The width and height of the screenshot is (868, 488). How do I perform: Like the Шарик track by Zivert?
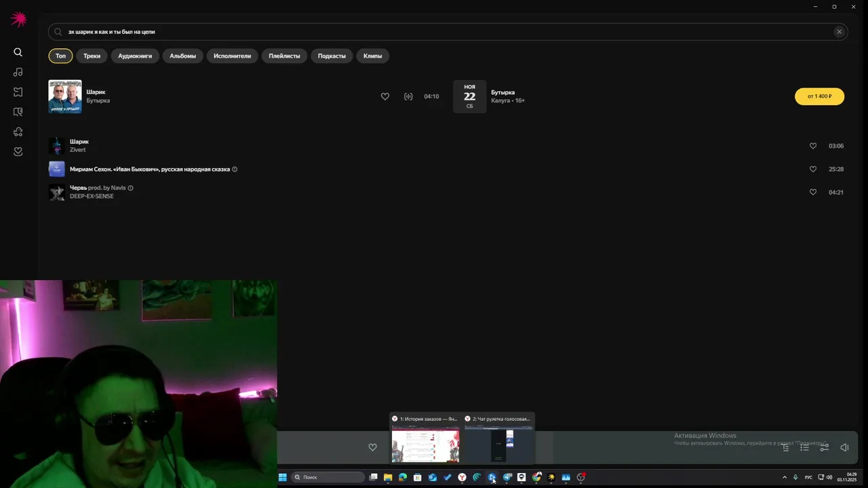point(813,146)
